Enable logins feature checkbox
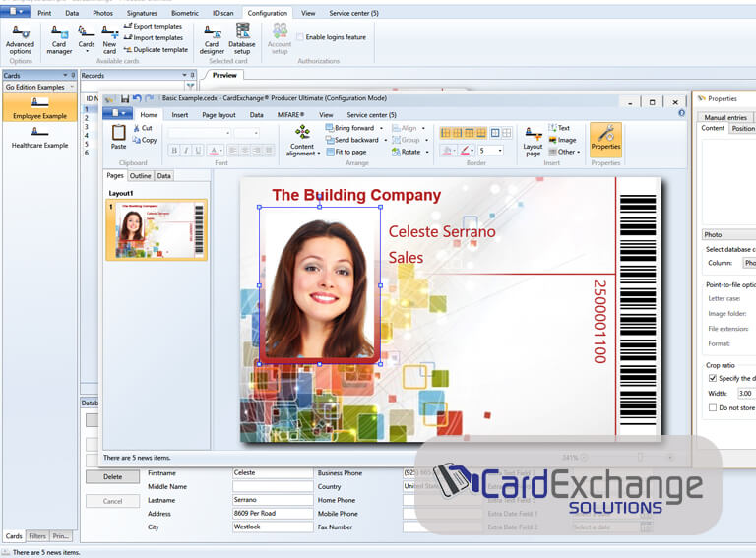Image resolution: width=756 pixels, height=558 pixels. coord(300,37)
